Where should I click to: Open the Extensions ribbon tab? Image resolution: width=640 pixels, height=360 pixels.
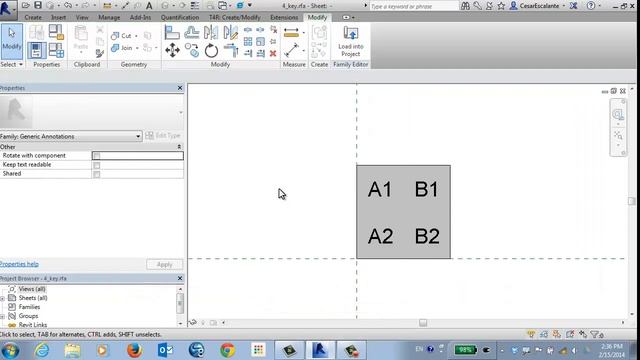(284, 18)
